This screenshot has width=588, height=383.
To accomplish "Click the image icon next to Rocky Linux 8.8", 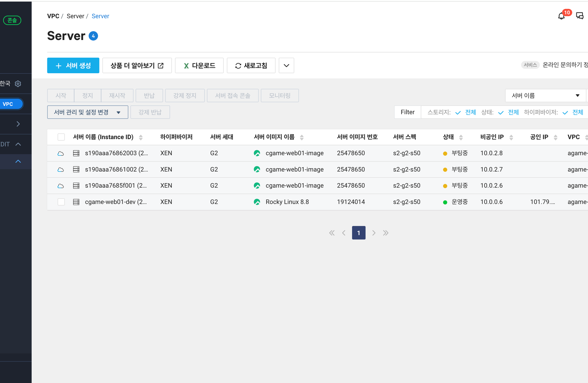I will click(x=257, y=202).
